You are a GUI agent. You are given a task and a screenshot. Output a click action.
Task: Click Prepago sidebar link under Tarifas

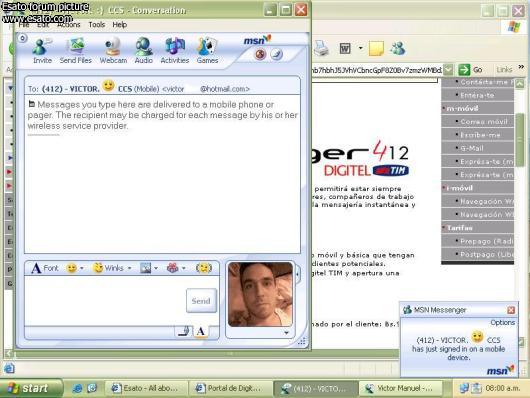487,241
